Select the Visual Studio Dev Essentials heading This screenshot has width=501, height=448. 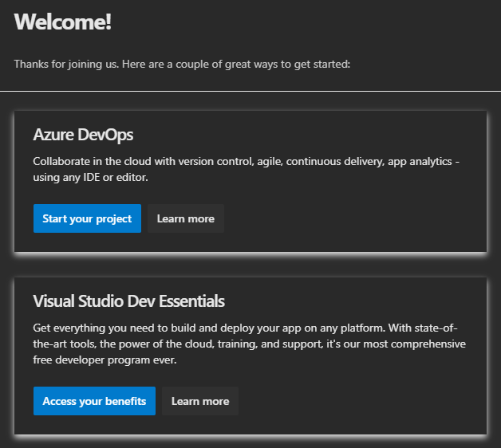point(128,301)
